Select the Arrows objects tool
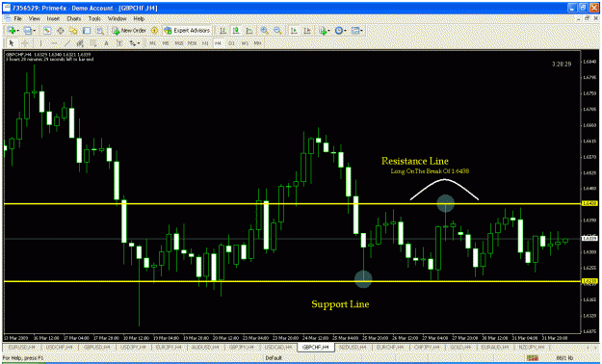 pyautogui.click(x=132, y=43)
